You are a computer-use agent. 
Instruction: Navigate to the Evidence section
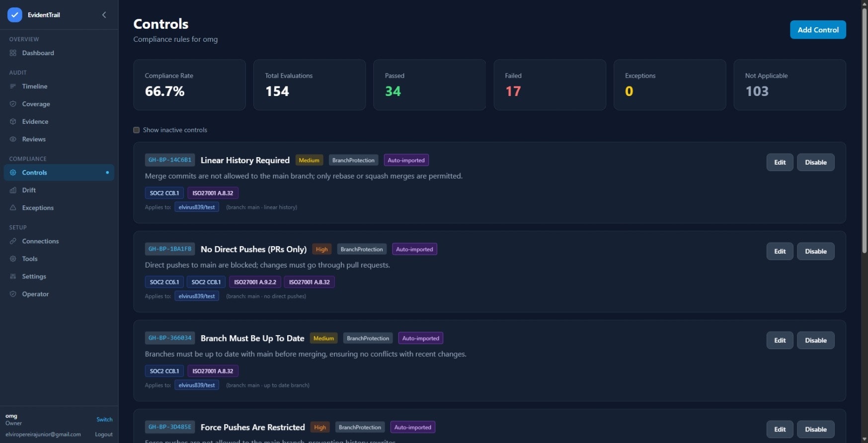tap(59, 122)
